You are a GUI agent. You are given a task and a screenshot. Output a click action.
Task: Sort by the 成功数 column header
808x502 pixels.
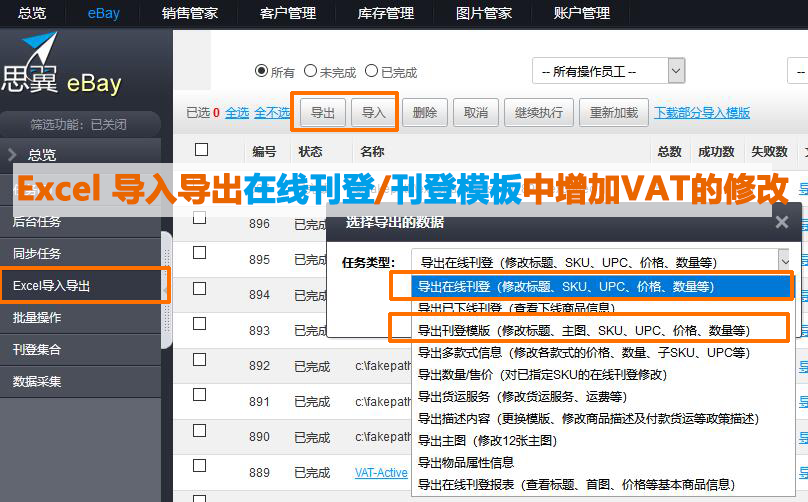point(716,152)
